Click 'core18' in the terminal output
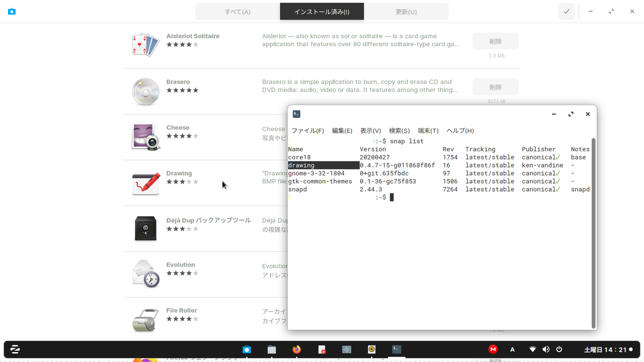Viewport: 644px width, 362px height. click(299, 157)
